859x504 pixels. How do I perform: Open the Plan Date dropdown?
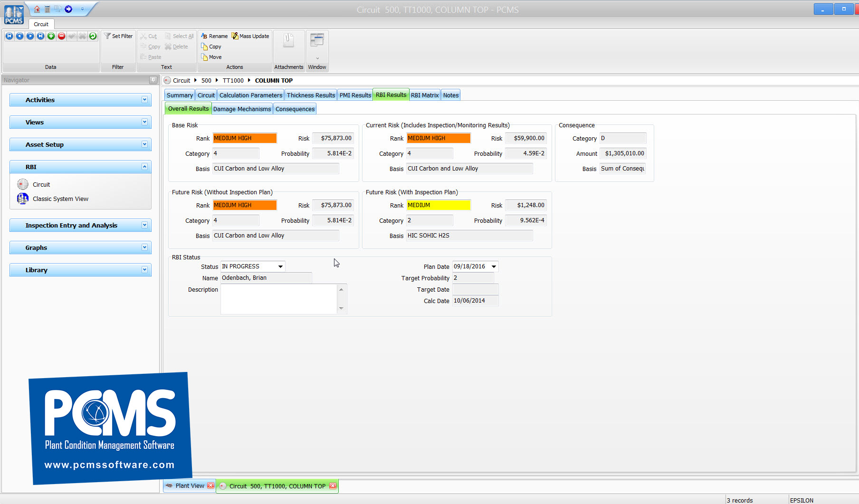pyautogui.click(x=494, y=266)
